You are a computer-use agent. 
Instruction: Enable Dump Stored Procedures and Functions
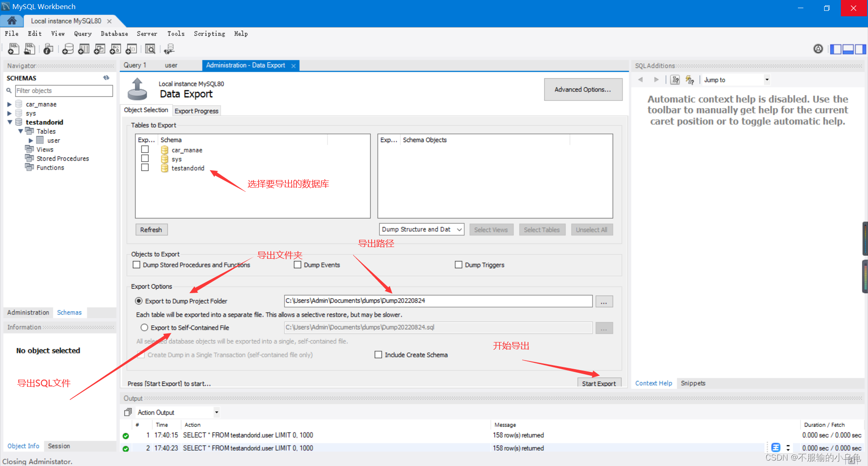tap(137, 265)
